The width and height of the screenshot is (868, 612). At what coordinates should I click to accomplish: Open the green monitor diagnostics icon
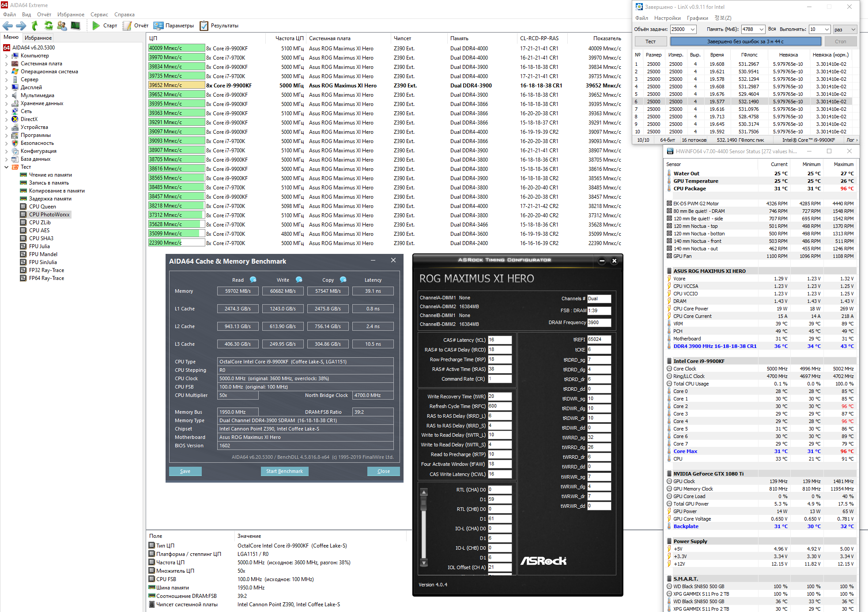click(x=75, y=26)
